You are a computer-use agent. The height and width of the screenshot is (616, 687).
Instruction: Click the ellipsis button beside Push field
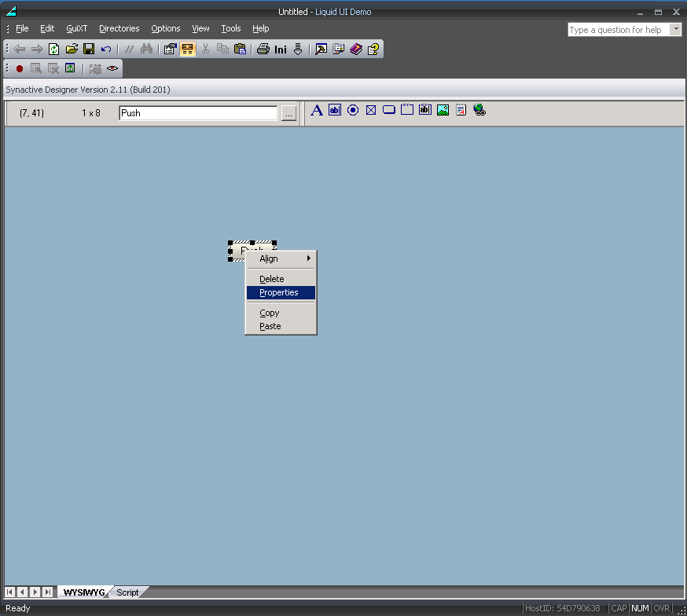[x=288, y=113]
